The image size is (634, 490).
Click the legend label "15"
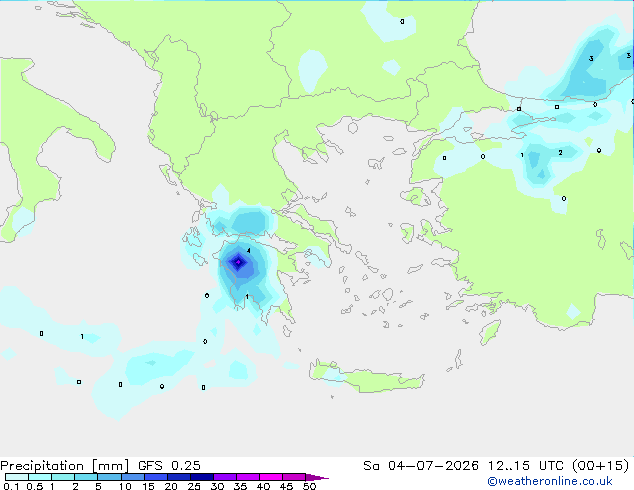coord(148,486)
